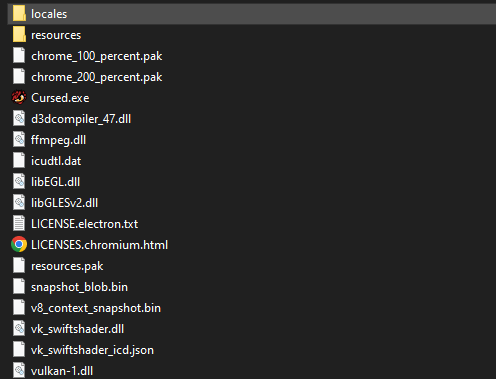Viewport: 496px width, 379px height.
Task: Click the d3dcompiler_47.dll gear file icon
Action: (x=19, y=119)
